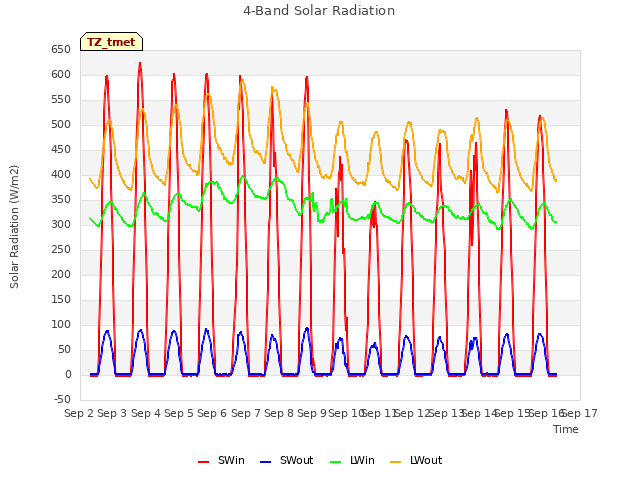This screenshot has width=640, height=480.
Task: Click the green LWin legend color marker
Action: [336, 462]
